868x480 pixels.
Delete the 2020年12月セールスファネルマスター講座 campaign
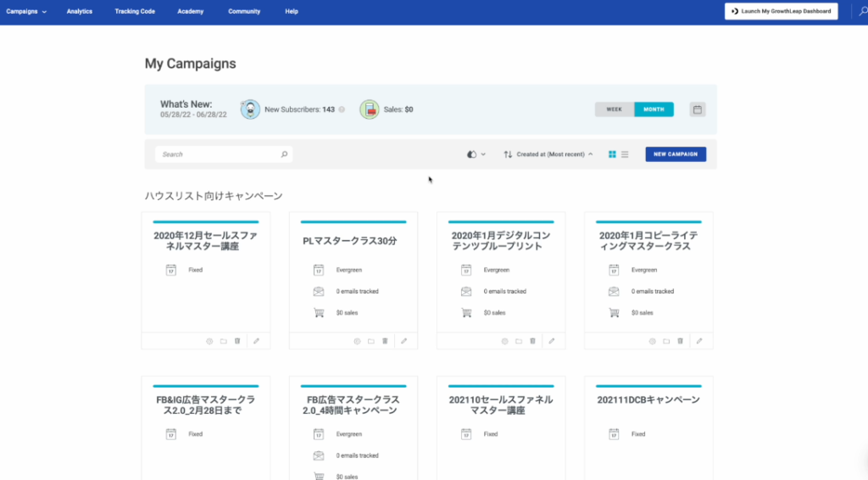[x=237, y=341]
